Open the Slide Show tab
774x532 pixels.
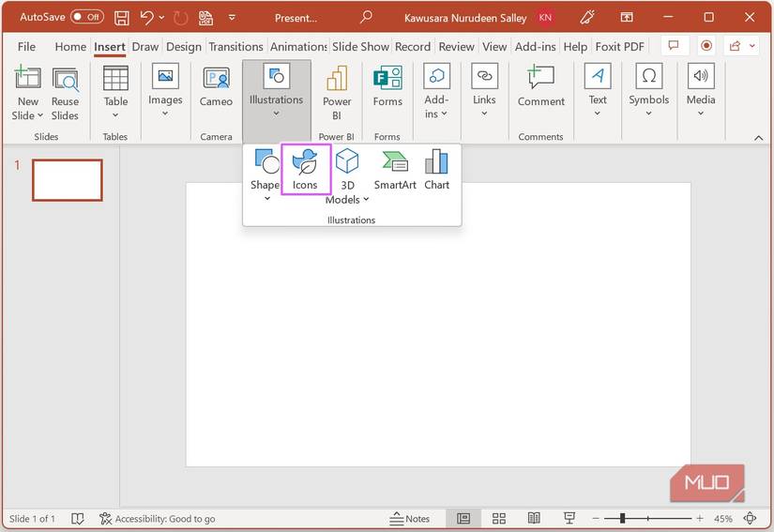coord(360,46)
